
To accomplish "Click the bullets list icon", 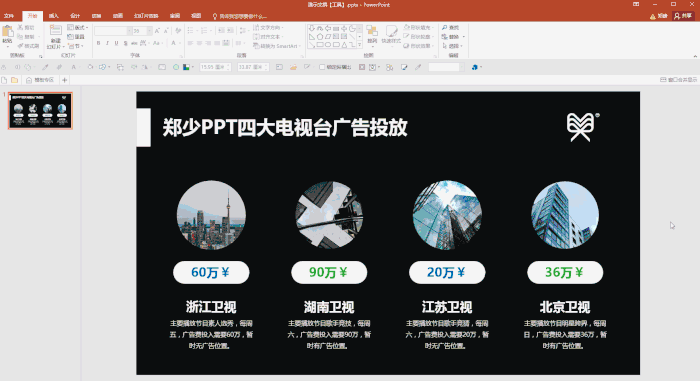I will pos(192,30).
